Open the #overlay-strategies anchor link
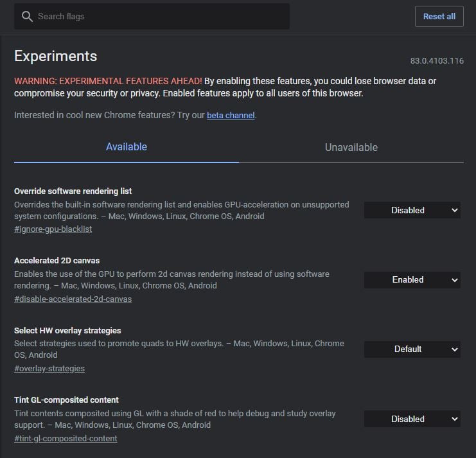 49,369
